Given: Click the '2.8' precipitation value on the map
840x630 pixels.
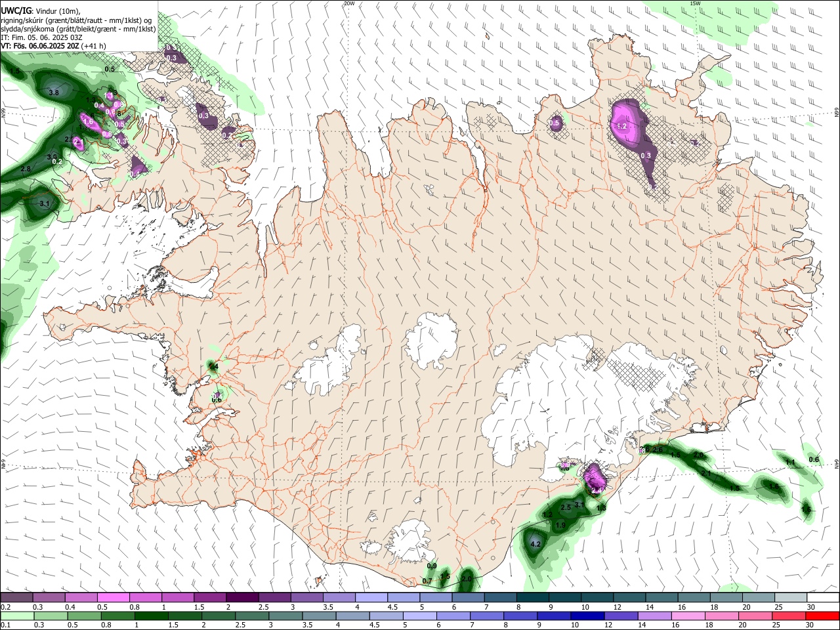Looking at the screenshot, I should pos(26,169).
